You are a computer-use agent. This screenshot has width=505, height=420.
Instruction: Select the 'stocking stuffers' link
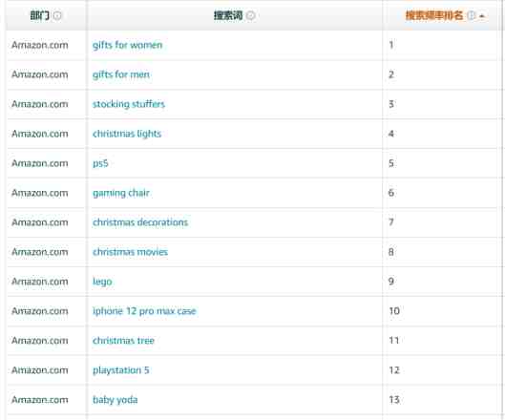point(129,104)
